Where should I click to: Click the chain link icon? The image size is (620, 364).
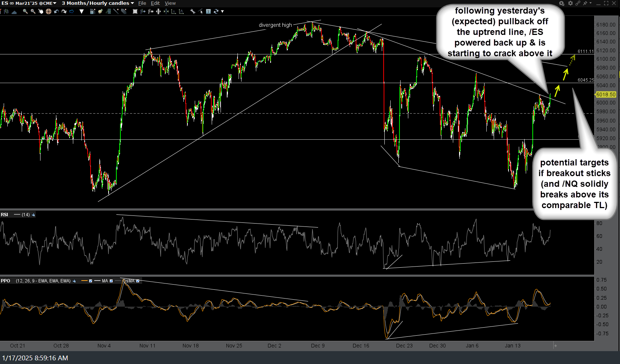[578, 3]
